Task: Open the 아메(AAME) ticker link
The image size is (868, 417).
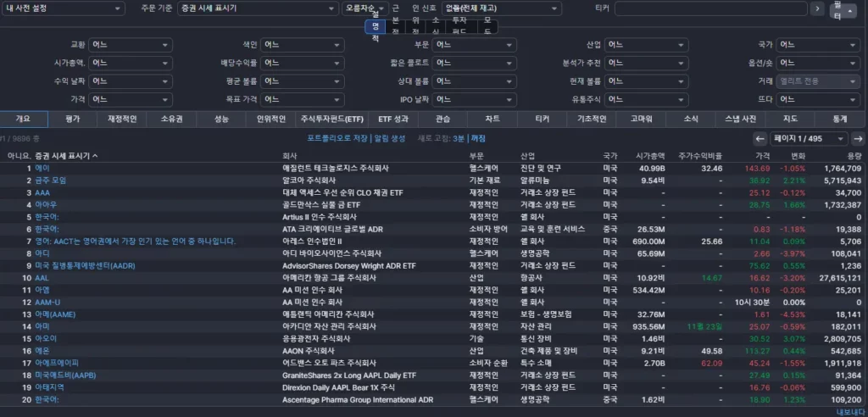Action: coord(55,314)
